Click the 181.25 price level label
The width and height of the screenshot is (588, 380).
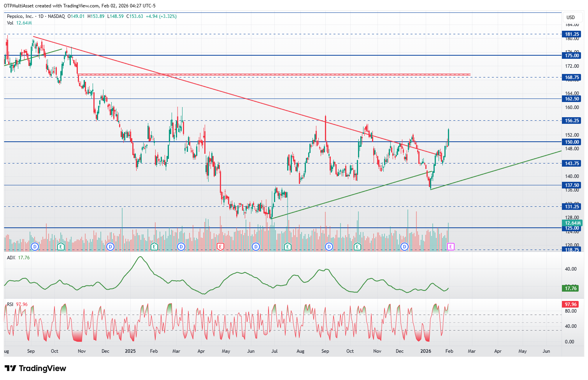click(x=572, y=34)
